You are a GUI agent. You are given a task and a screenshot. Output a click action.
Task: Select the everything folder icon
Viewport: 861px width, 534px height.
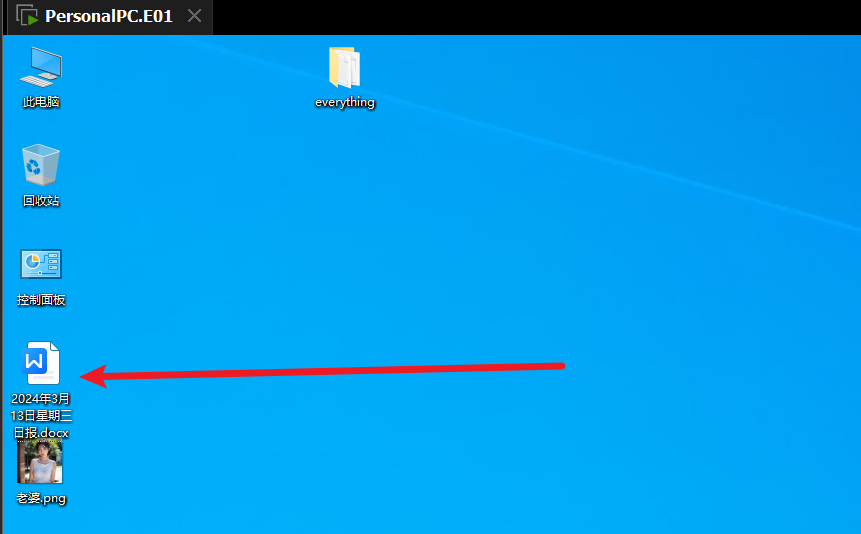pos(344,68)
